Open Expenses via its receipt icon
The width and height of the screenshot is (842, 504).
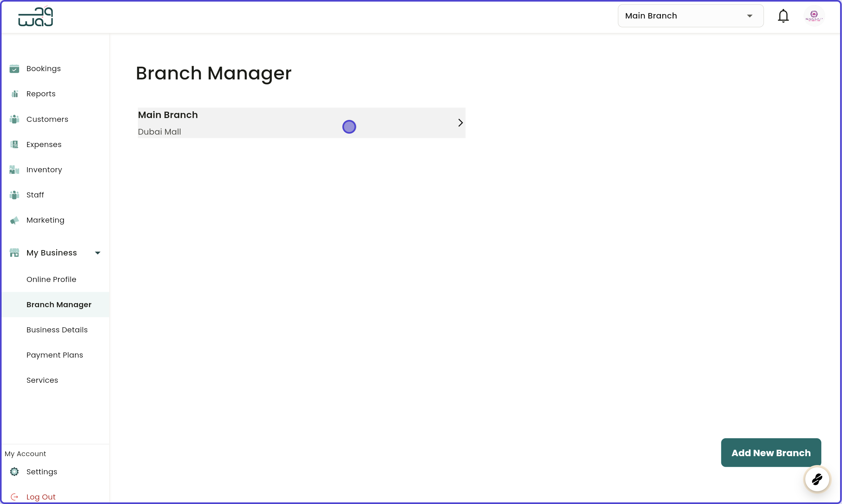14,144
